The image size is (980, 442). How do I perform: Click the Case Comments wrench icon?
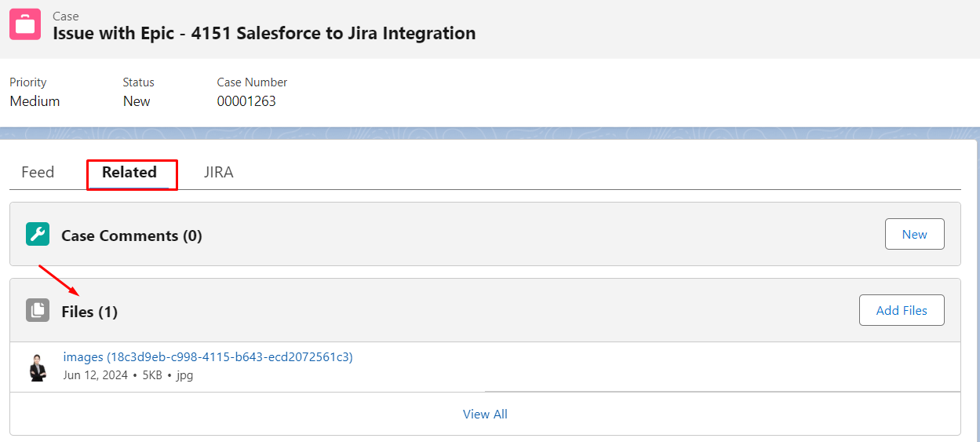[x=38, y=234]
